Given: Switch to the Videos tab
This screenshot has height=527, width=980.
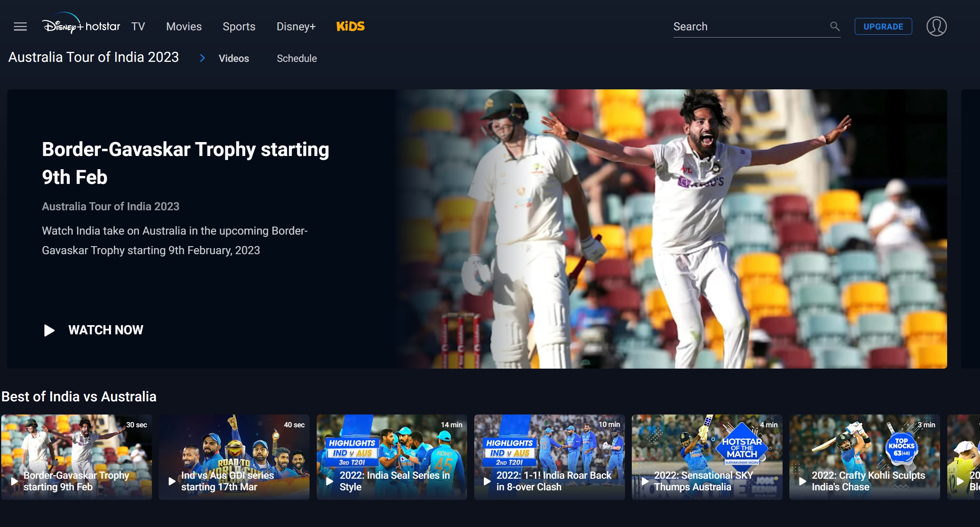Looking at the screenshot, I should click(x=233, y=58).
